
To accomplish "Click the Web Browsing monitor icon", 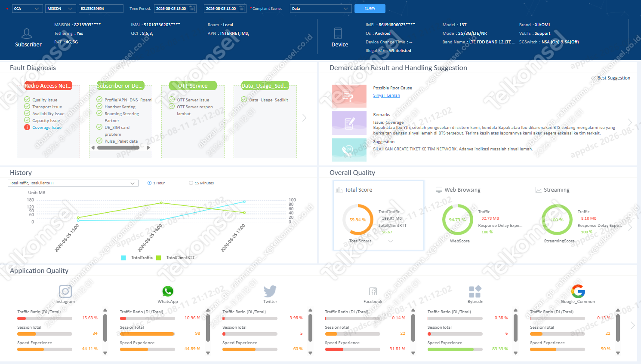I will pos(439,190).
